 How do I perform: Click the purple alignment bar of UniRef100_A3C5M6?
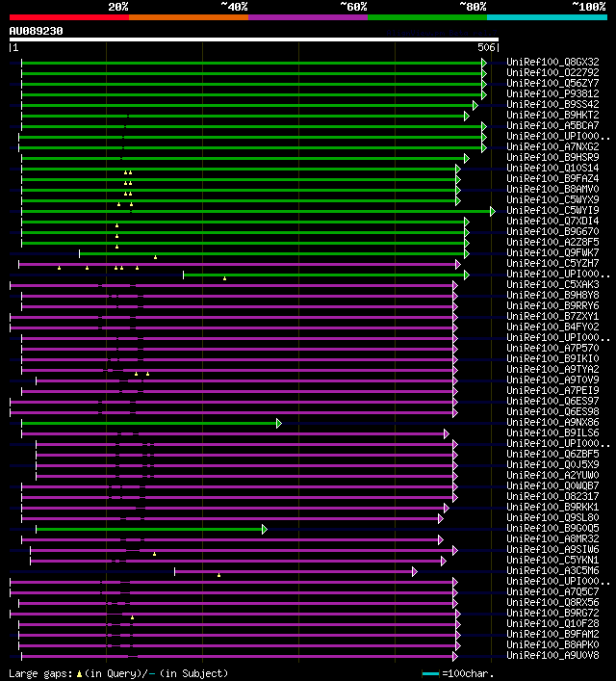[294, 571]
